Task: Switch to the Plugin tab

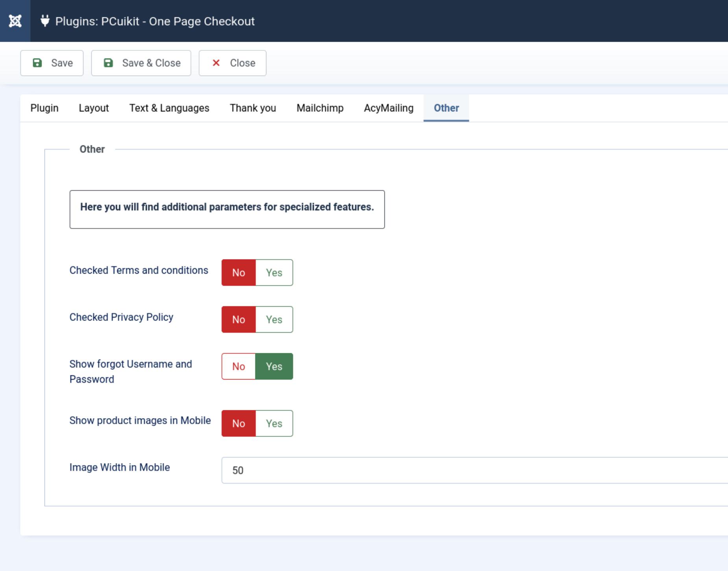Action: tap(44, 108)
